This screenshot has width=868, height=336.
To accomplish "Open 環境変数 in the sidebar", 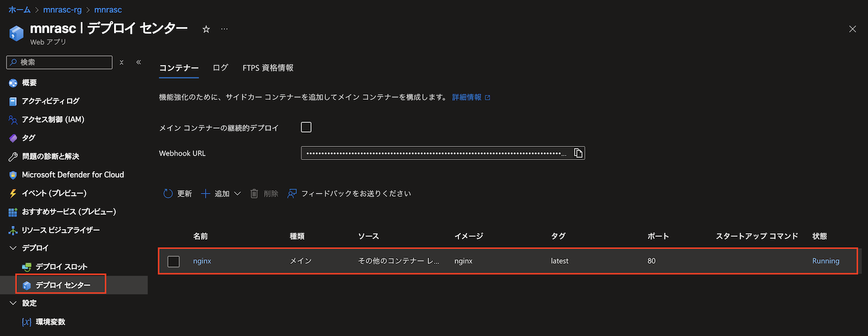I will pyautogui.click(x=51, y=322).
